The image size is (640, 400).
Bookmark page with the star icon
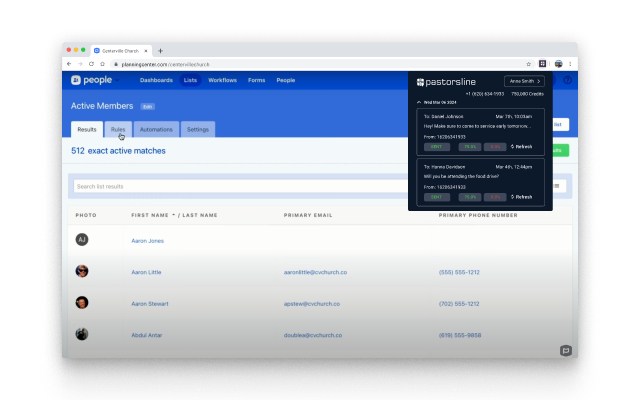[x=529, y=64]
